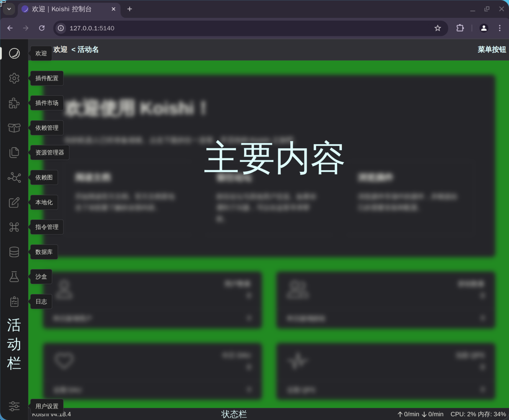Open a new browser tab
Screen dimensions: 509x420
click(130, 9)
